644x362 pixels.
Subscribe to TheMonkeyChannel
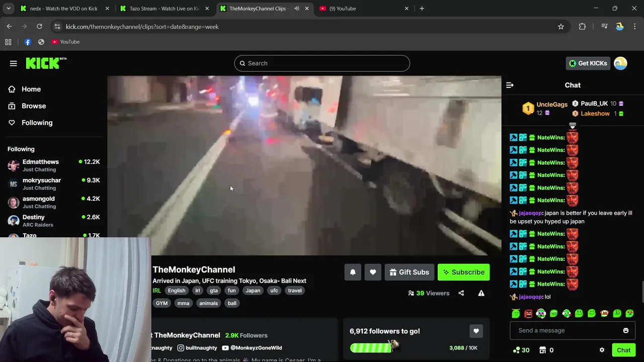[463, 272]
